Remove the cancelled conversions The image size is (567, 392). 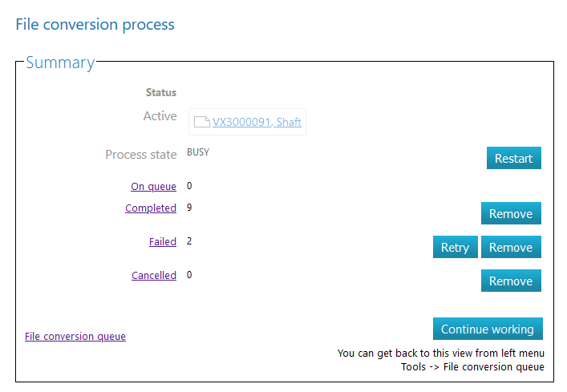pos(511,281)
